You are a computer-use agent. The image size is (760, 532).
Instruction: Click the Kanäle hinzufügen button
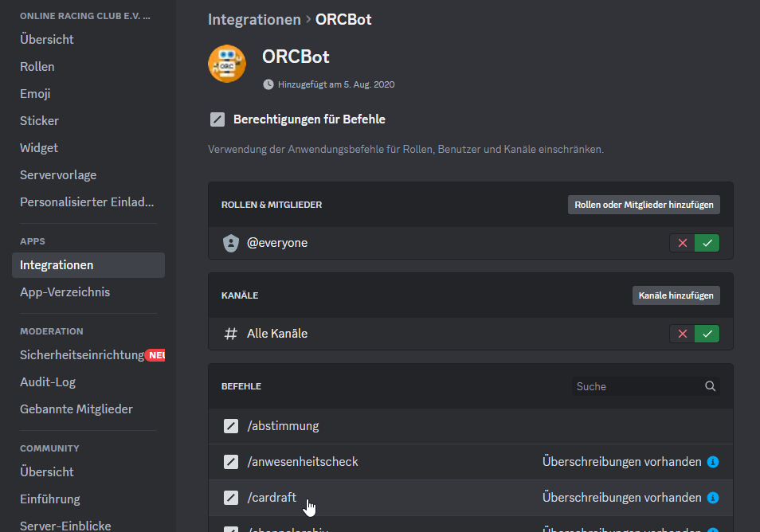point(676,295)
